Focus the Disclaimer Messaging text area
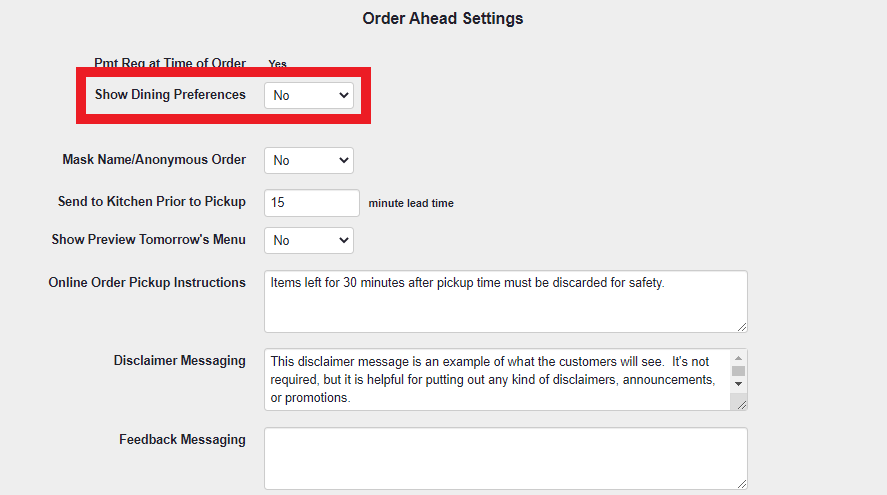 click(497, 379)
